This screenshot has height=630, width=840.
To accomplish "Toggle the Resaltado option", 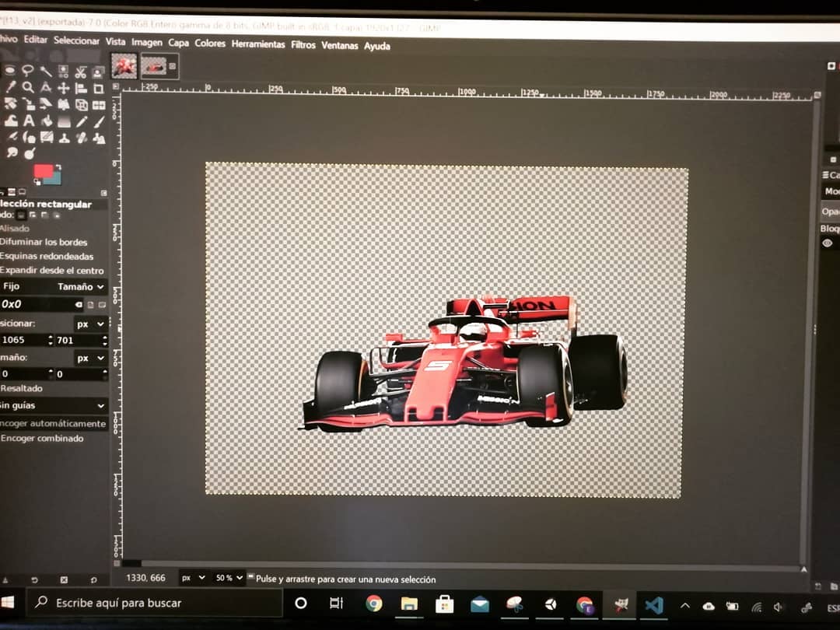I will (x=22, y=388).
